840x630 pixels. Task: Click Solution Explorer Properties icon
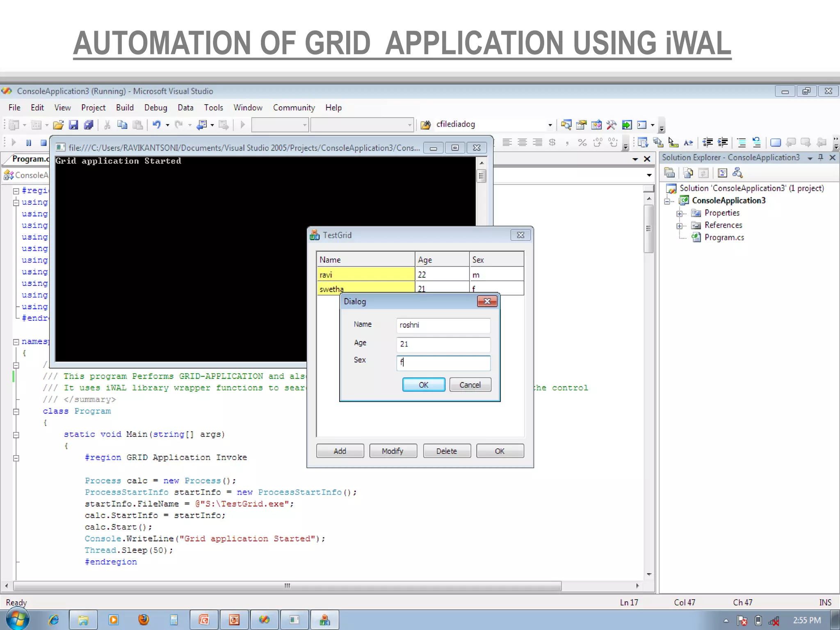[x=670, y=173]
